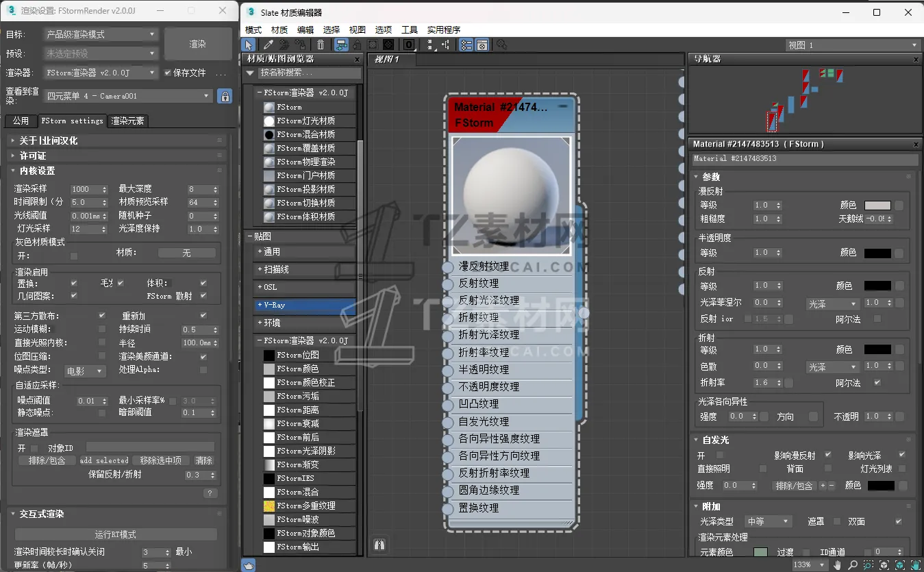924x572 pixels.
Task: Click the lock render view icon
Action: 224,97
